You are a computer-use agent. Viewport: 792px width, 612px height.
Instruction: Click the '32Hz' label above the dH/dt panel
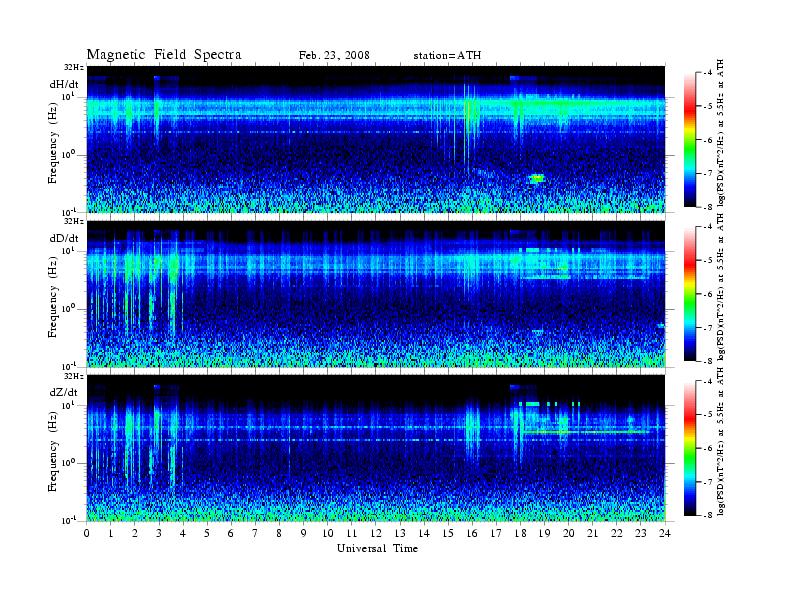pos(74,67)
